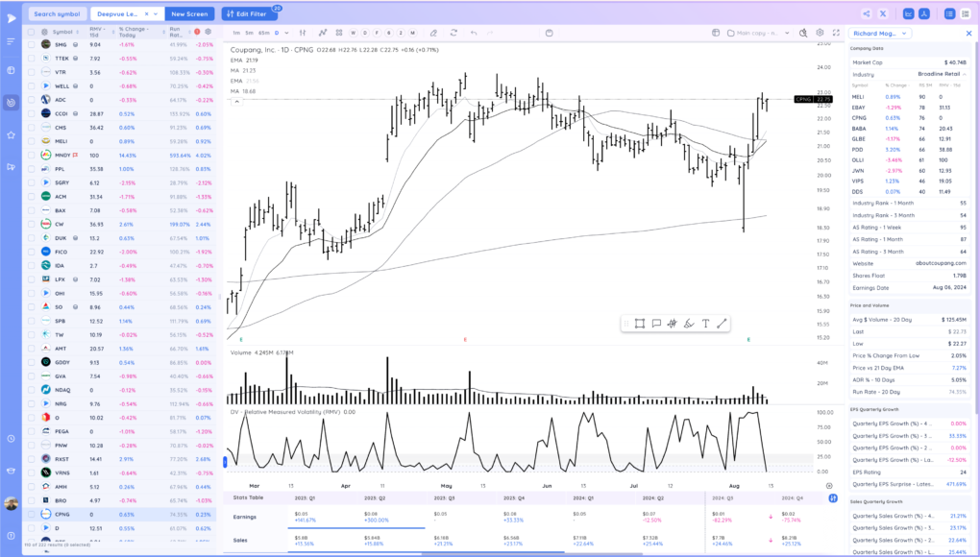The height and width of the screenshot is (557, 980).
Task: Click the comment callout drawing tool
Action: coord(655,324)
